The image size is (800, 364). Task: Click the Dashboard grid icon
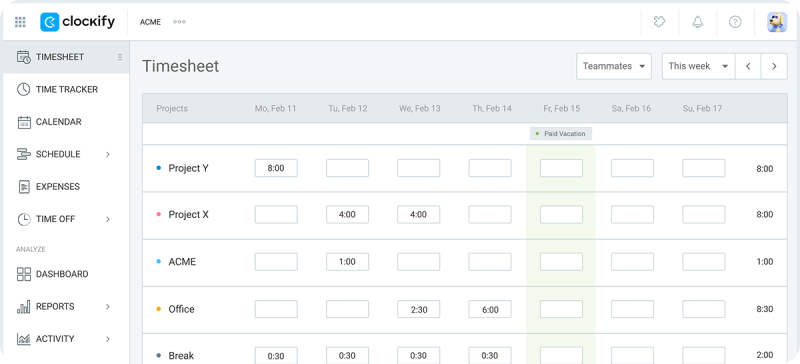23,274
